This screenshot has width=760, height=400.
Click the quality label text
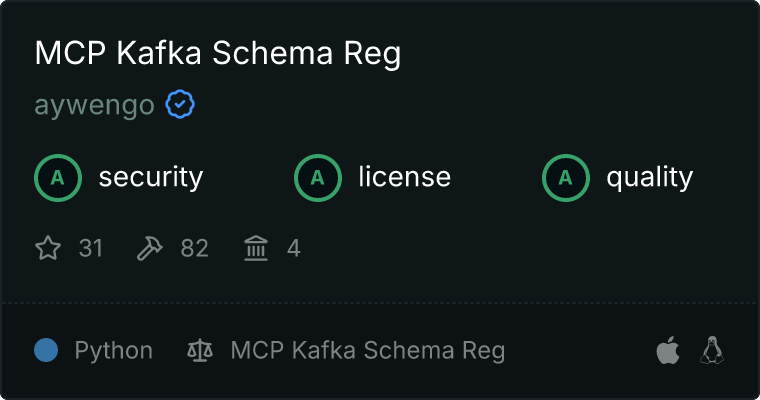click(x=649, y=178)
